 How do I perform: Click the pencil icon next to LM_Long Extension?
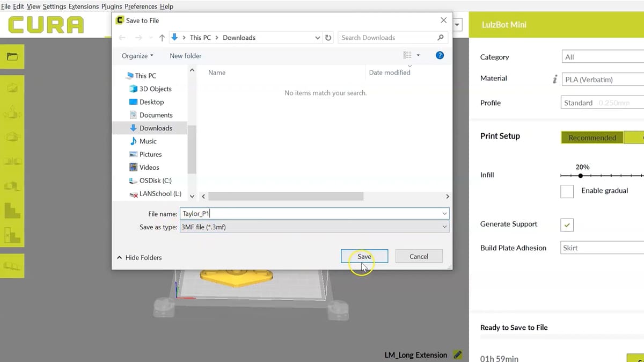tap(457, 354)
